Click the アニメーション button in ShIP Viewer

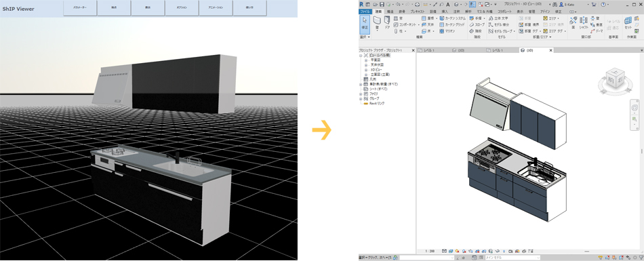click(216, 8)
